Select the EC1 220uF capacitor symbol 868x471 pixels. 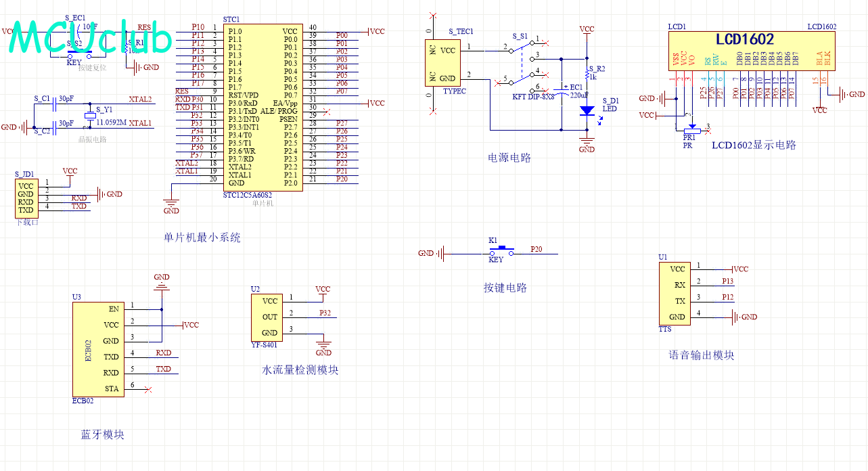click(561, 92)
